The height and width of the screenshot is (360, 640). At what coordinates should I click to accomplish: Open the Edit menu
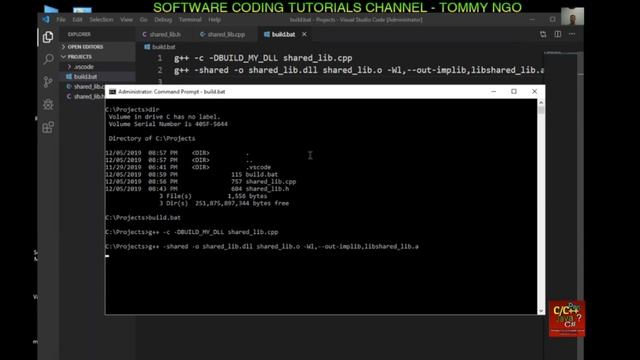tap(77, 20)
